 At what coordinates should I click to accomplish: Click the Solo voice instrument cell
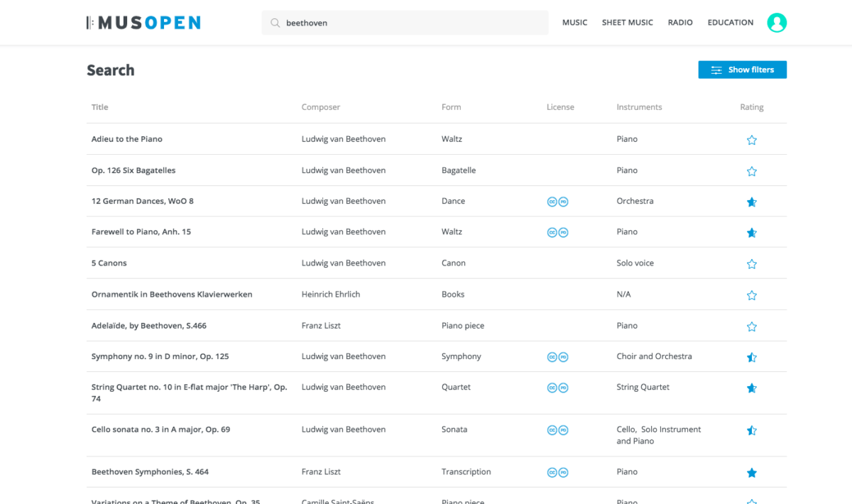(635, 263)
